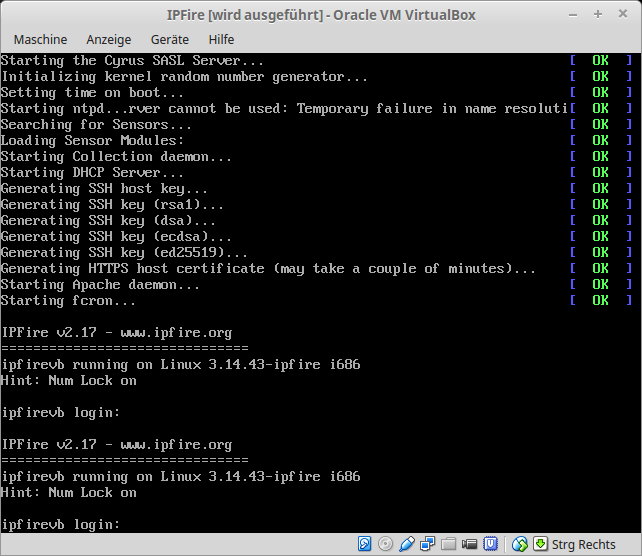Open the Hilfe menu
642x556 pixels.
point(221,40)
